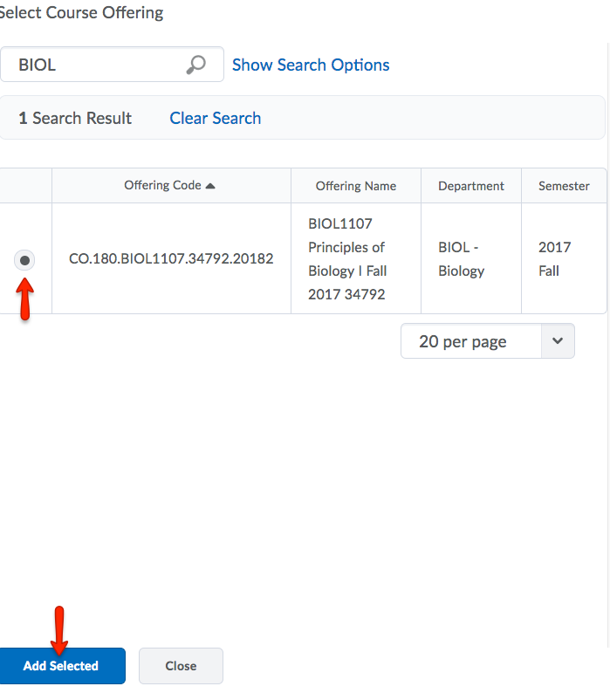Click the Select Course Offering dialog title

point(81,13)
